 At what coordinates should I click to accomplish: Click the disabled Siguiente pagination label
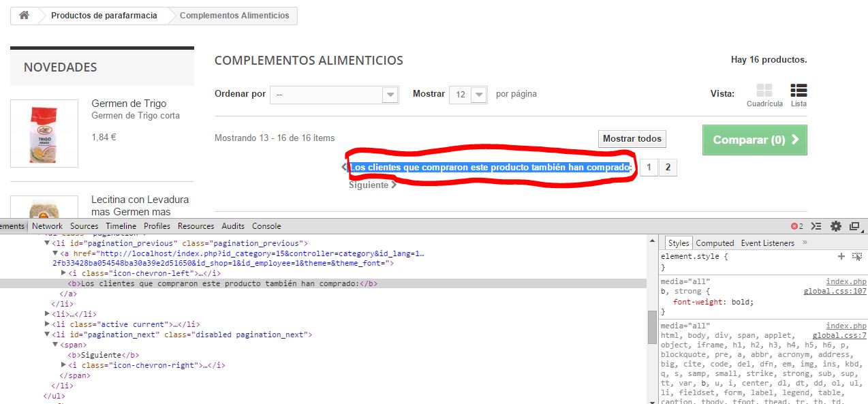point(372,185)
